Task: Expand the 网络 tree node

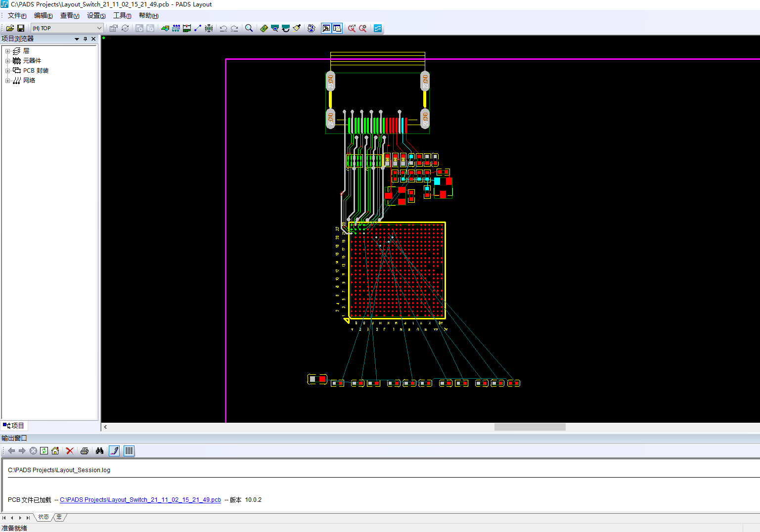Action: 7,81
